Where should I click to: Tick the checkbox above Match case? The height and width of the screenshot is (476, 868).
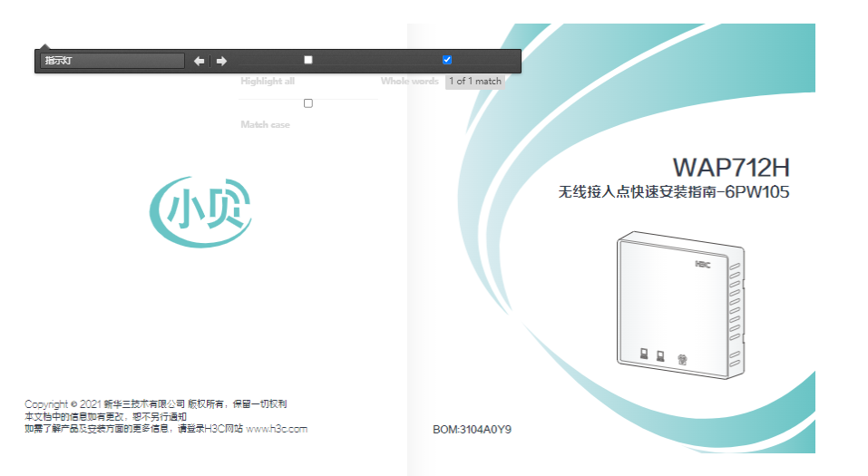[308, 103]
